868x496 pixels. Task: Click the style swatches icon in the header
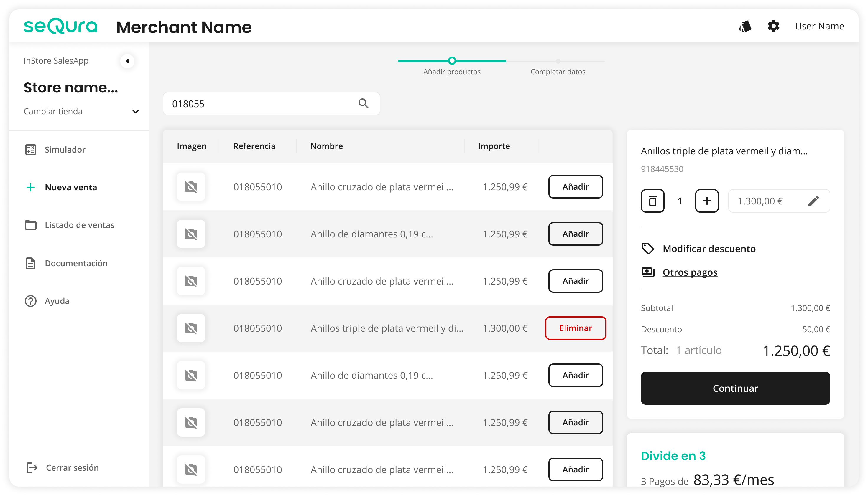(745, 26)
